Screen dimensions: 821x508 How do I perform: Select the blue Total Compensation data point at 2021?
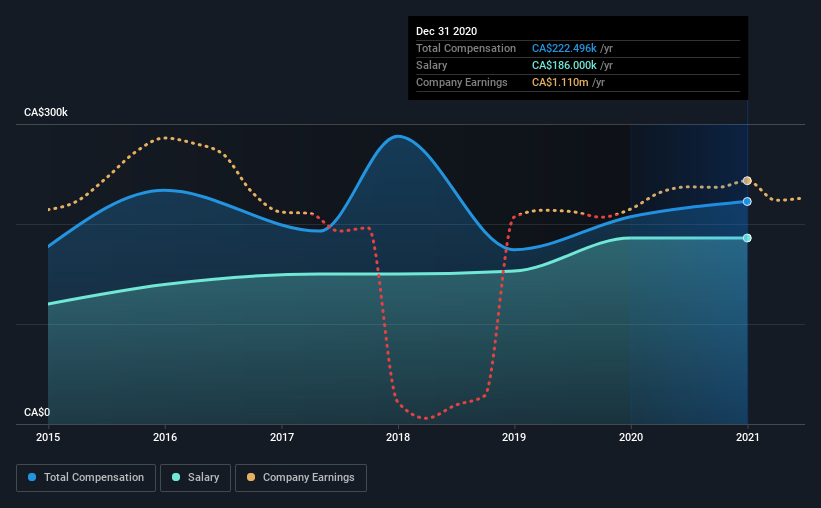pyautogui.click(x=747, y=202)
